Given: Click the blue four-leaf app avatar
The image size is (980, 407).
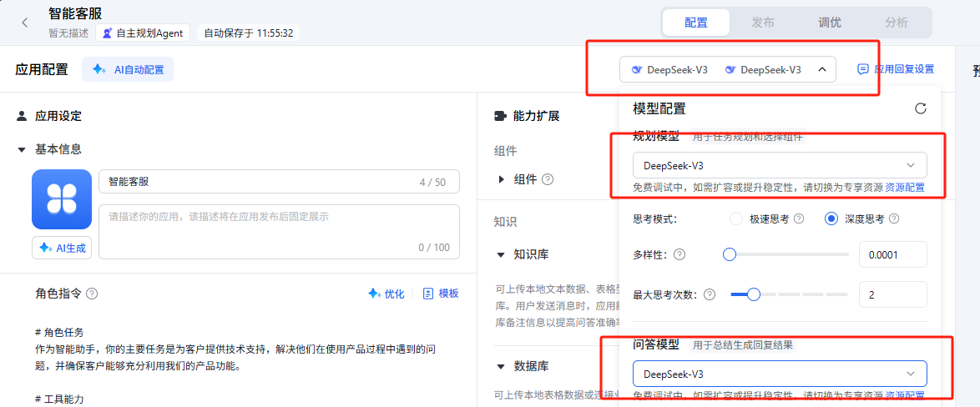Looking at the screenshot, I should click(x=62, y=199).
